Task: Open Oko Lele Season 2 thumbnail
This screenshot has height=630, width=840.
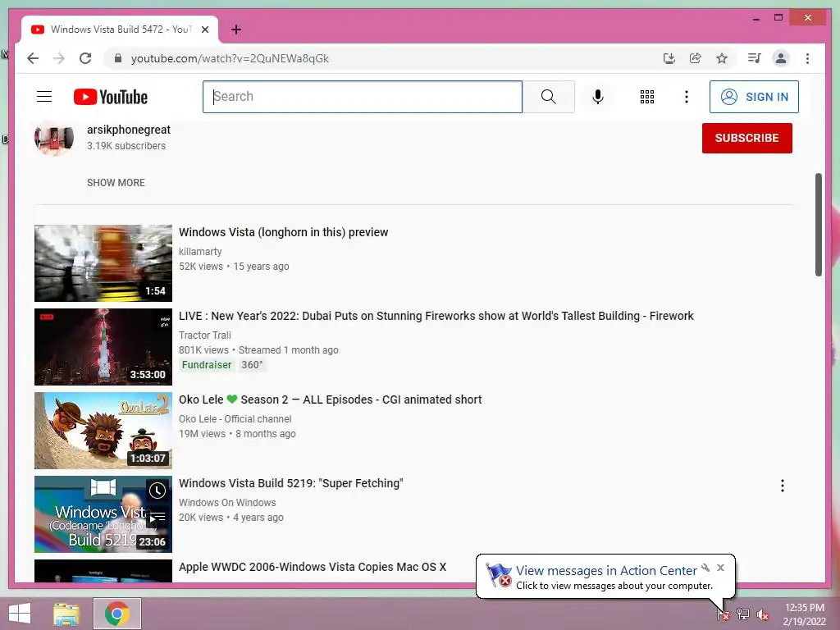Action: click(103, 430)
